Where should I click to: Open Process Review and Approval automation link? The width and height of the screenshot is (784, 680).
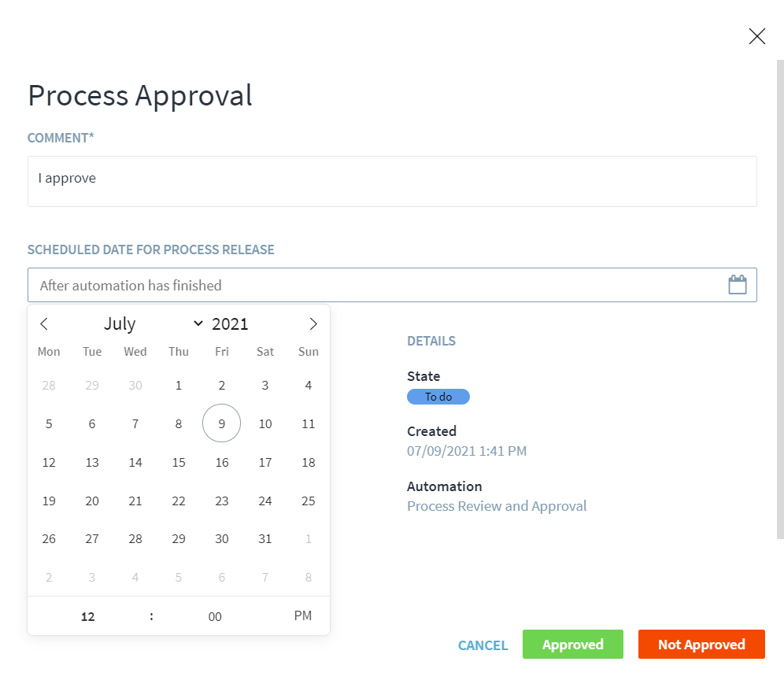[x=497, y=506]
